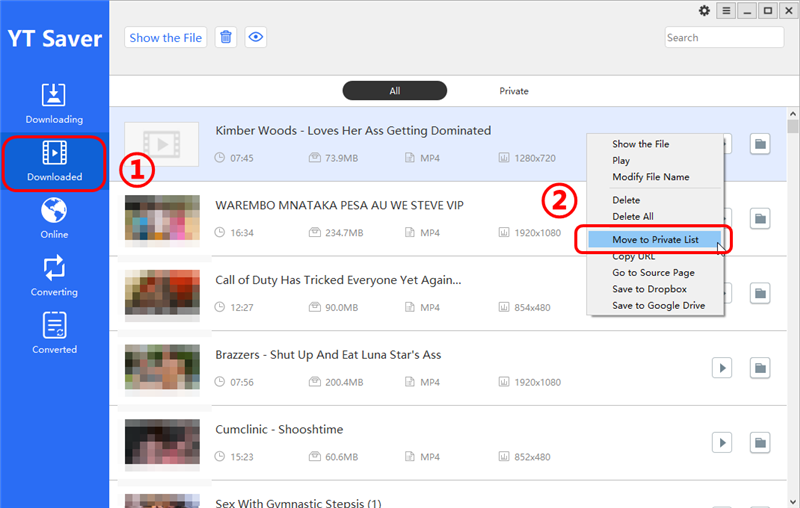Viewport: 800px width, 508px height.
Task: Click the placeholder thumbnail of 73.9MB video
Action: pos(162,144)
